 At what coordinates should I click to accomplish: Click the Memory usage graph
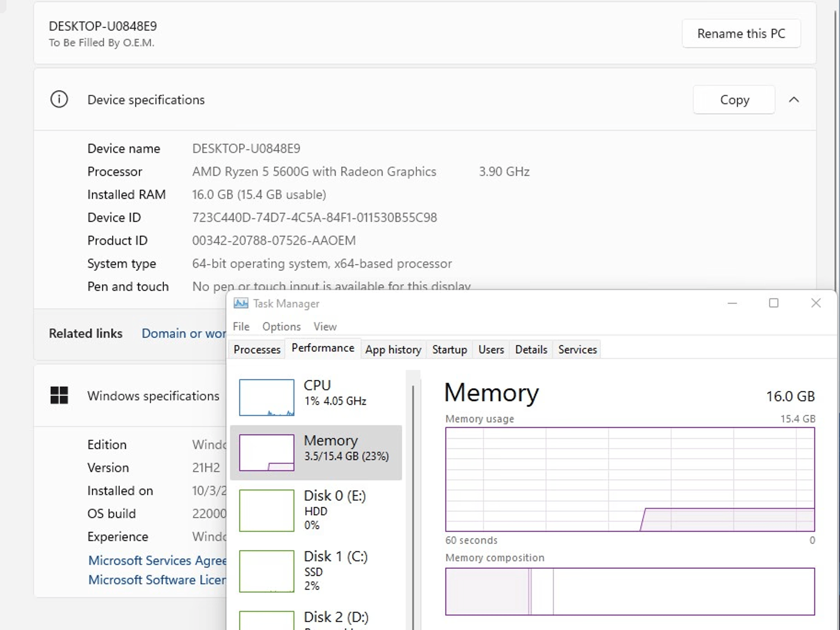tap(630, 479)
